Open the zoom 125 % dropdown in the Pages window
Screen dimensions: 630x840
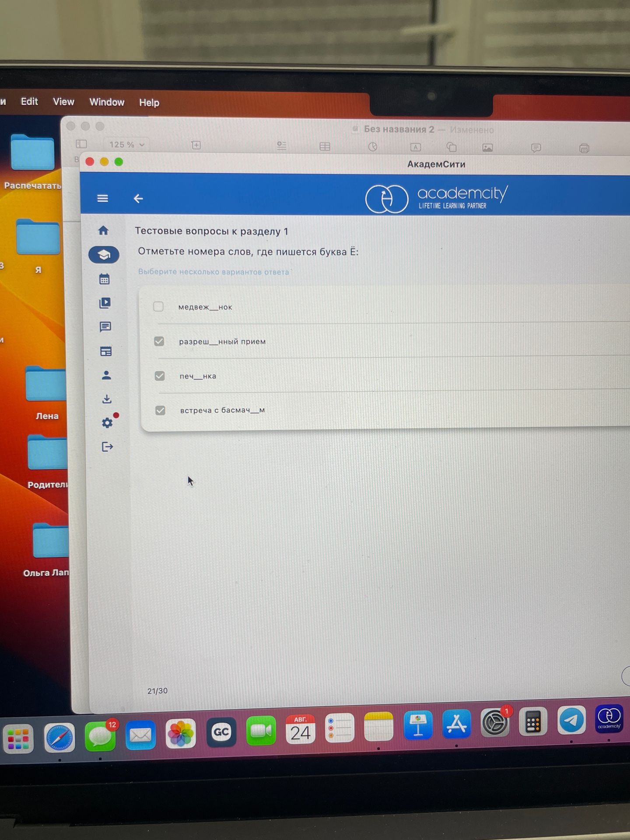click(x=126, y=144)
